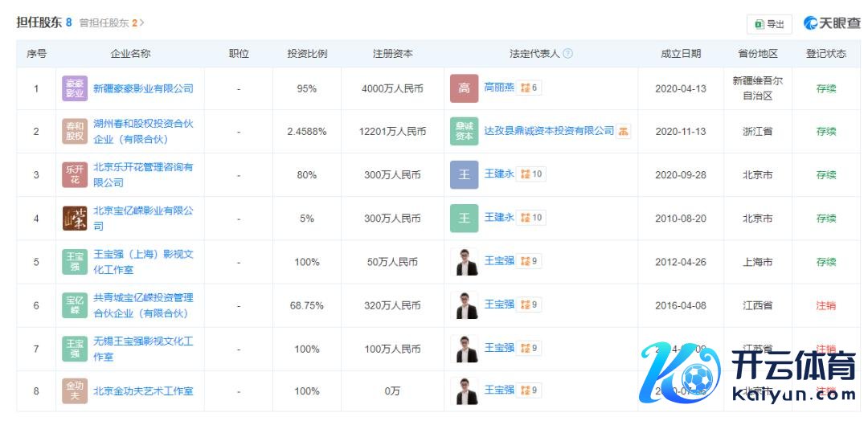Open the 新疆豪豪影业有限公司 company link
This screenshot has width=868, height=421.
pos(143,88)
